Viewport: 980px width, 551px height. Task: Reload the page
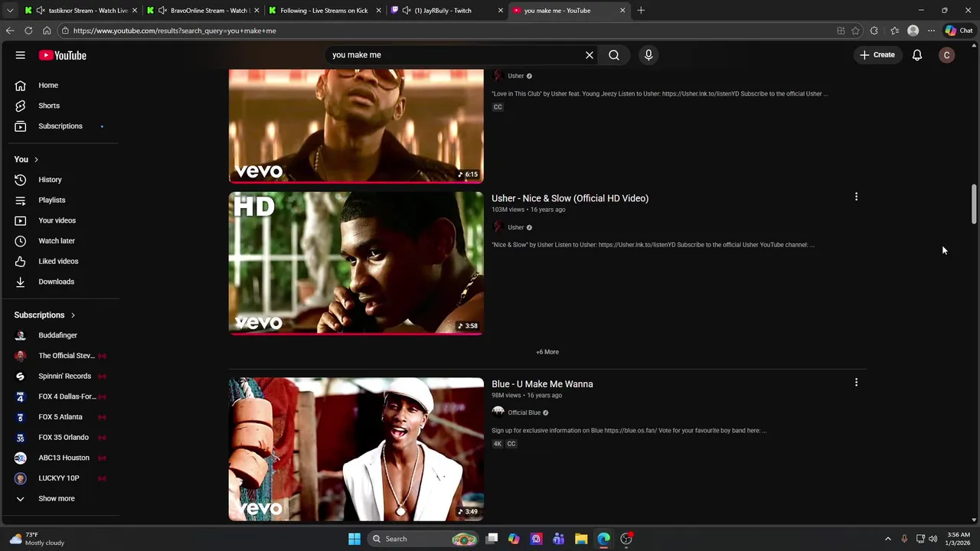click(28, 31)
